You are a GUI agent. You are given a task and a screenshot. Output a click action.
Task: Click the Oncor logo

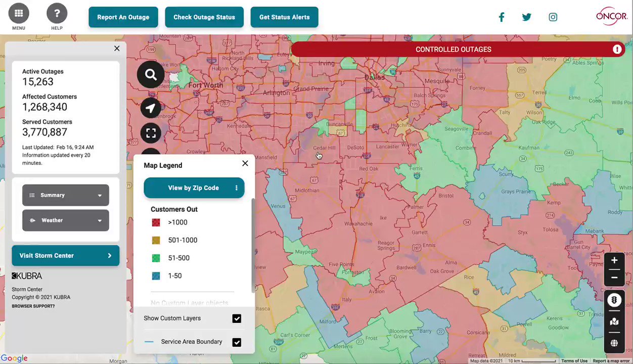coord(612,16)
